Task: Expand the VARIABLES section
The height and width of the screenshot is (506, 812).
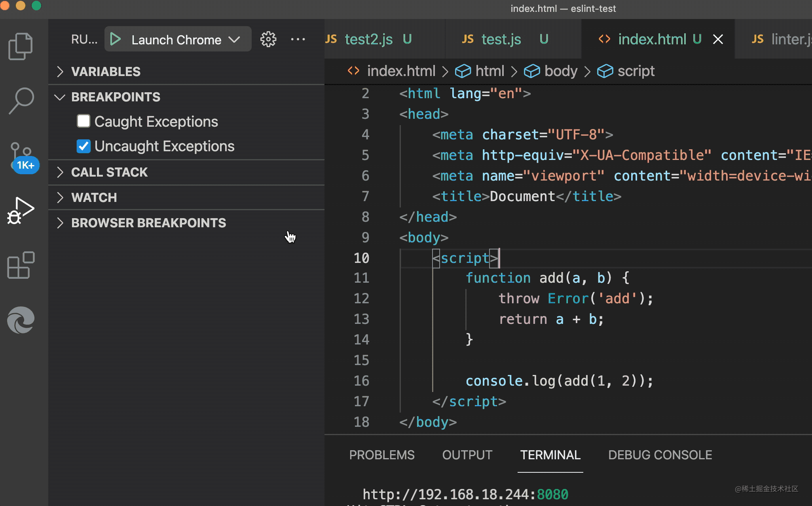Action: pos(106,72)
